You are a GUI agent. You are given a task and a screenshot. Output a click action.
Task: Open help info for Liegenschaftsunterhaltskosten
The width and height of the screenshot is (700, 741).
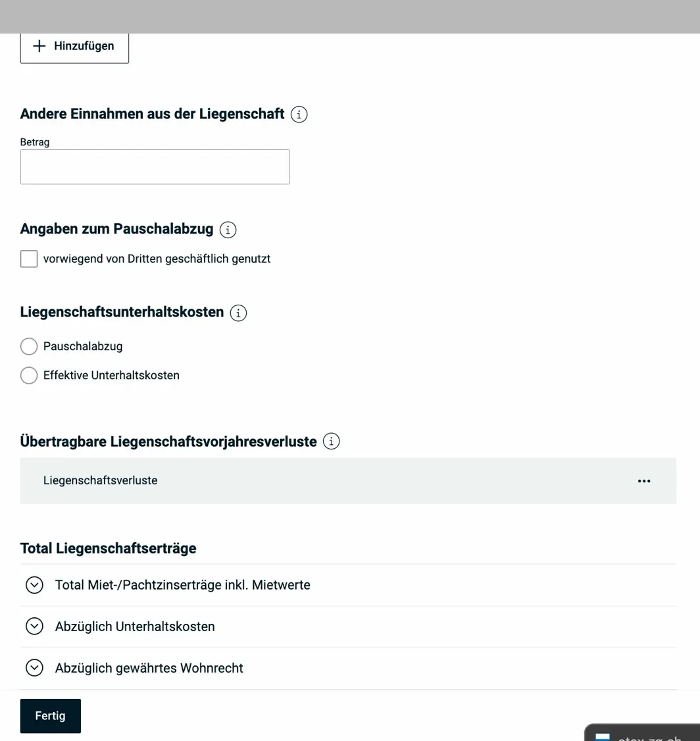[238, 313]
